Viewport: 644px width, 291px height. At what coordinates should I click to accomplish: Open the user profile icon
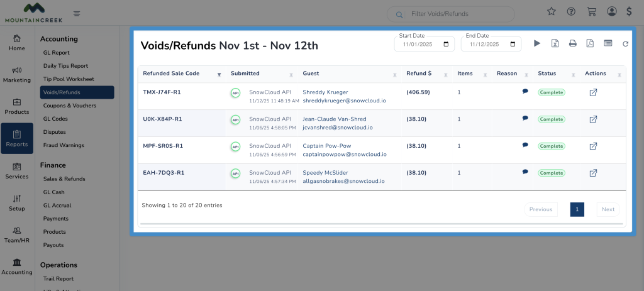(x=611, y=11)
